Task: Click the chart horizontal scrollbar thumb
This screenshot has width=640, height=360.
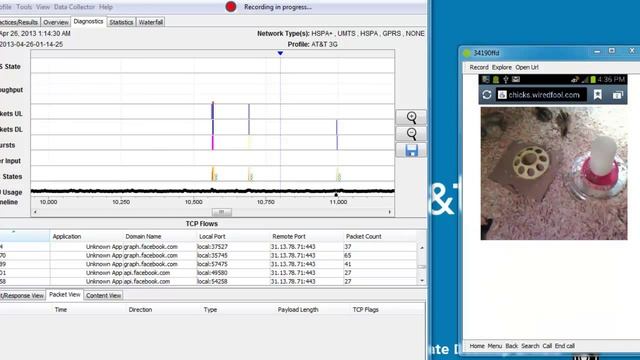Action: (x=222, y=212)
